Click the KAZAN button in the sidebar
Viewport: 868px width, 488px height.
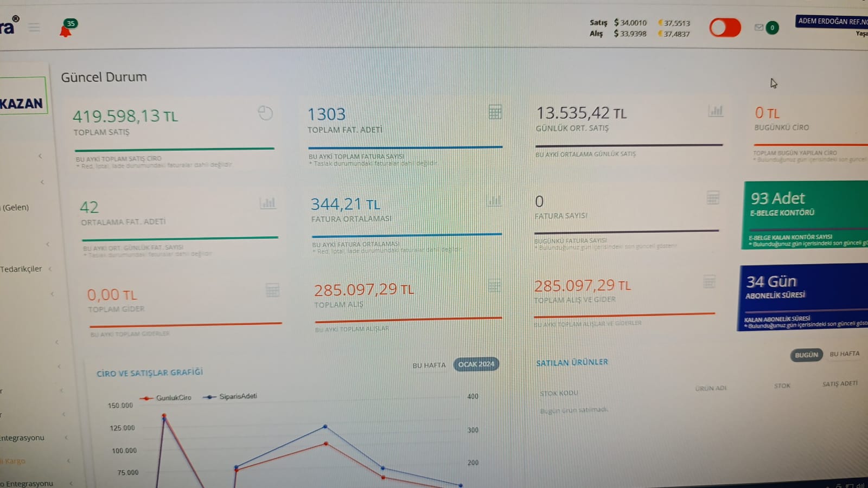click(23, 96)
